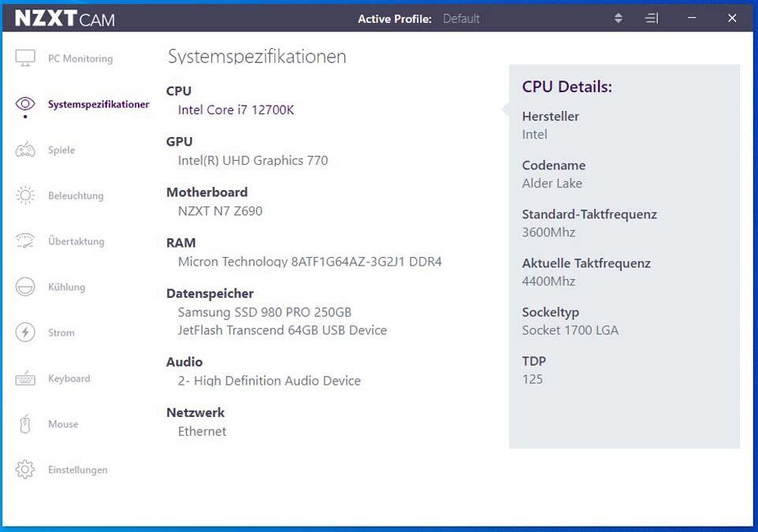Click the Kühlung cooling icon

(x=25, y=287)
